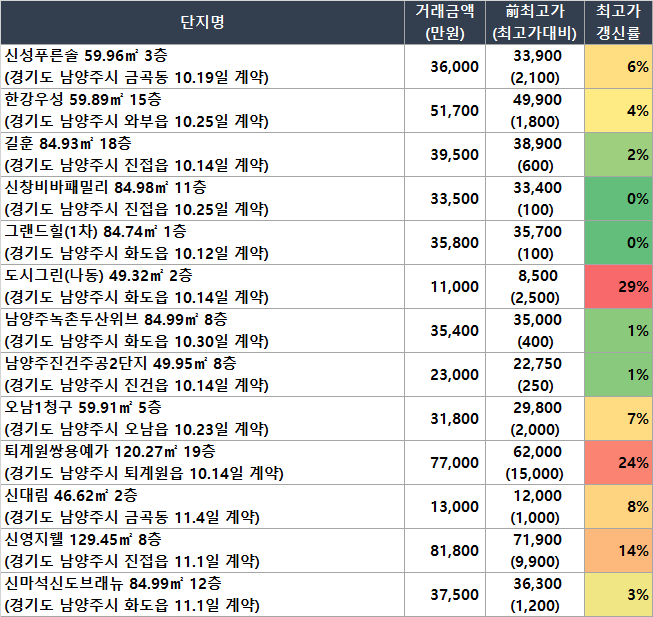Click the 22,750 (250) previous high cell
Image resolution: width=653 pixels, height=617 pixels.
tap(535, 375)
